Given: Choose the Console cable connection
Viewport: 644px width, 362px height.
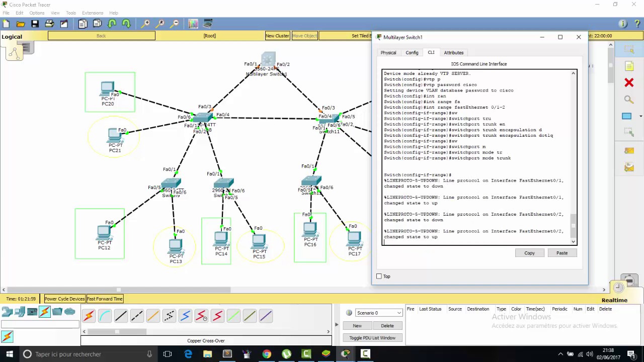Looking at the screenshot, I should 105,316.
